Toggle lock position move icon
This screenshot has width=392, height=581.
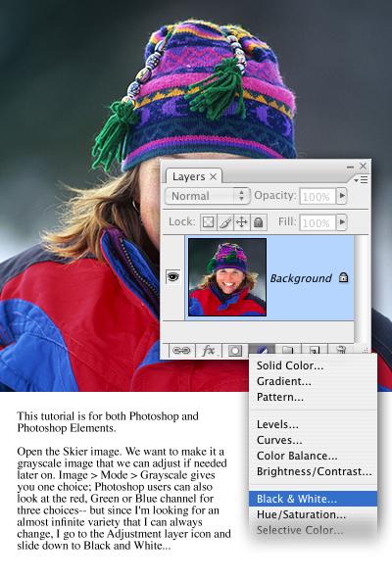tap(242, 222)
